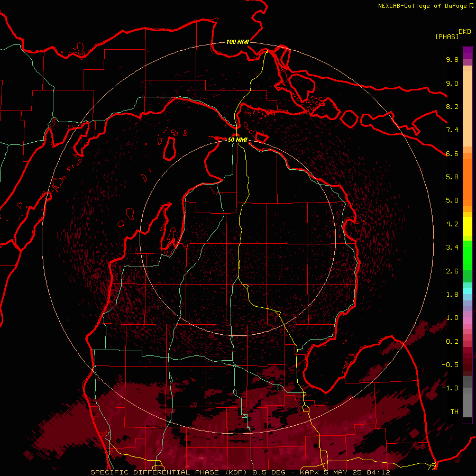Viewport: 476px width, 476px height.
Task: Click the -0.5 value on the color scale
Action: (450, 365)
